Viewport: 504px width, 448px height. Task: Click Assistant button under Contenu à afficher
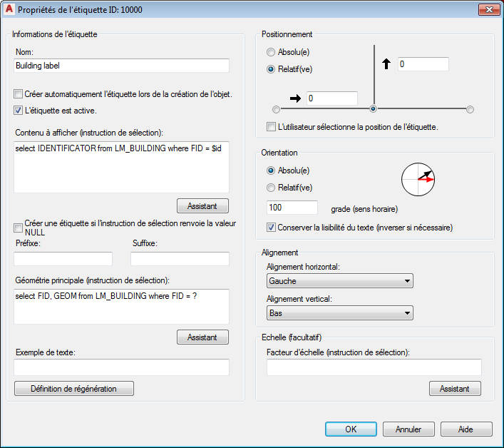[202, 206]
